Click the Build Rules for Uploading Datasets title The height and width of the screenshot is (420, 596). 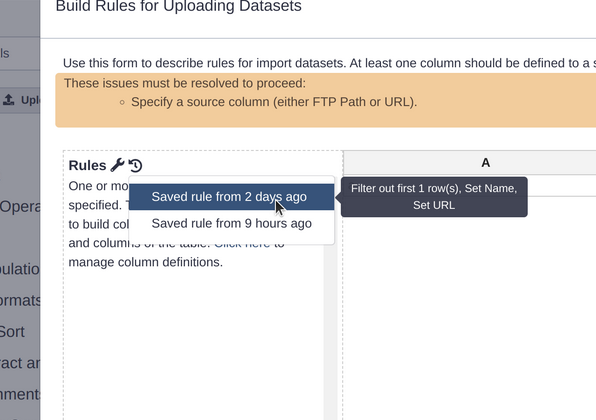tap(179, 6)
